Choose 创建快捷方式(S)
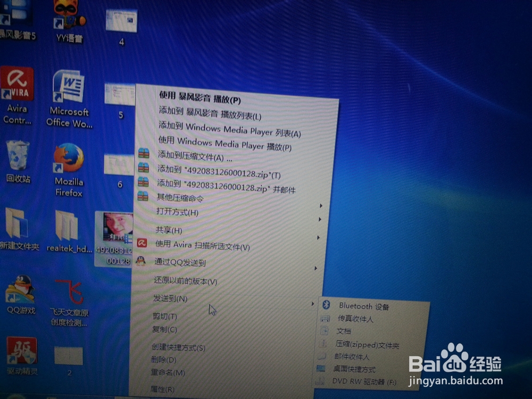Screen dimensions: 532x399 pos(178,347)
